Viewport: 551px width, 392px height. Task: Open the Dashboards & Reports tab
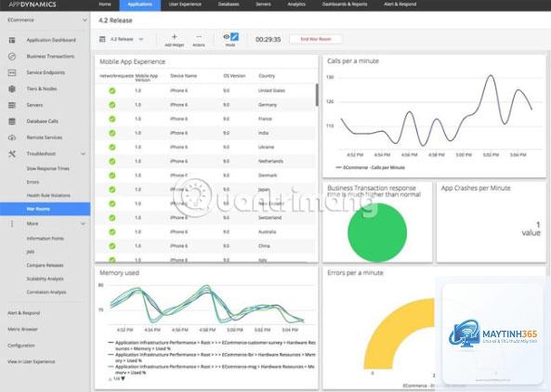(345, 5)
